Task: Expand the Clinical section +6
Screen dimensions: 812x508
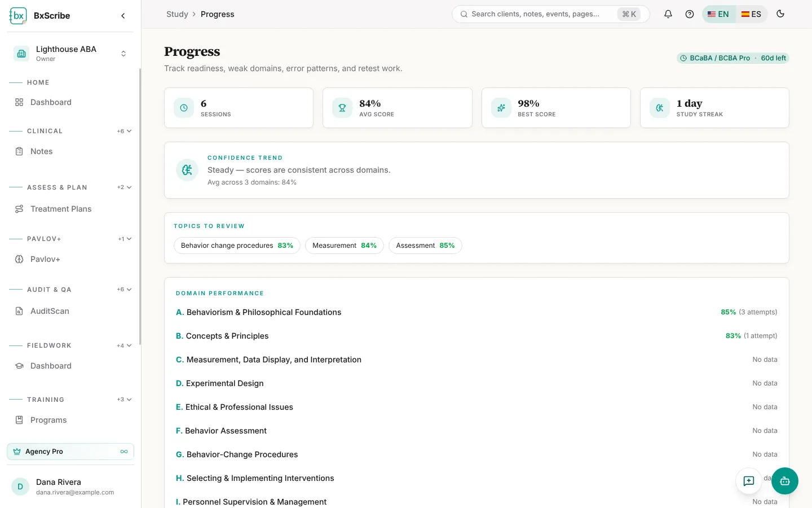Action: click(125, 131)
